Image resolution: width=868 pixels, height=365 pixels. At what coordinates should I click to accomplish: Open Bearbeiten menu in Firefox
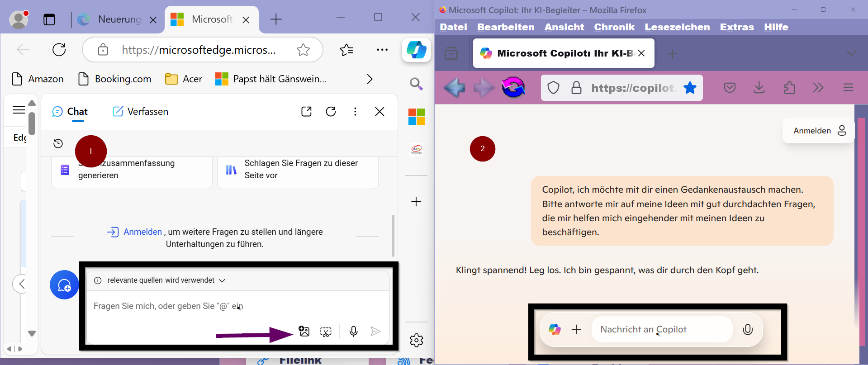506,27
